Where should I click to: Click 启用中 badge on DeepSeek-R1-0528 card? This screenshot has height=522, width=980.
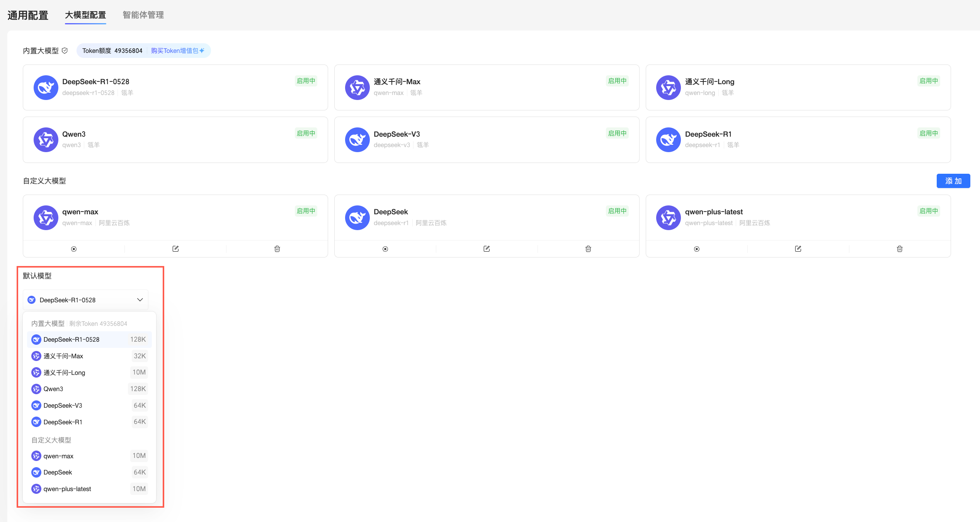[x=306, y=81]
